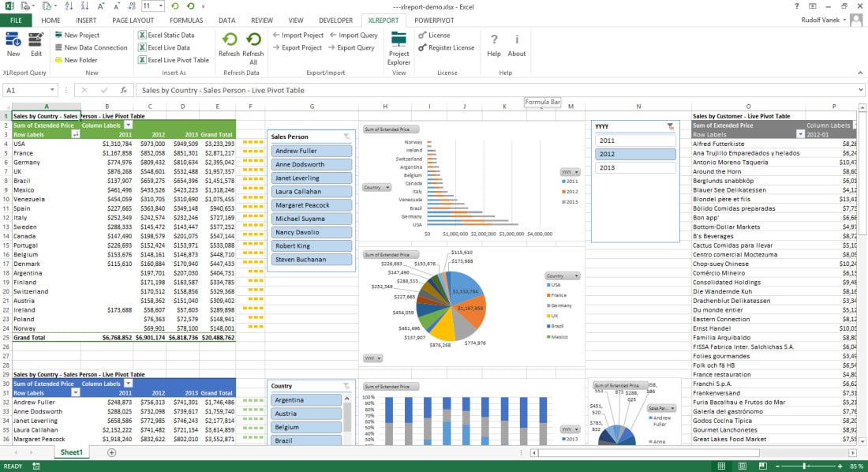
Task: Select 2011 in the YYYY slicer
Action: click(x=635, y=140)
